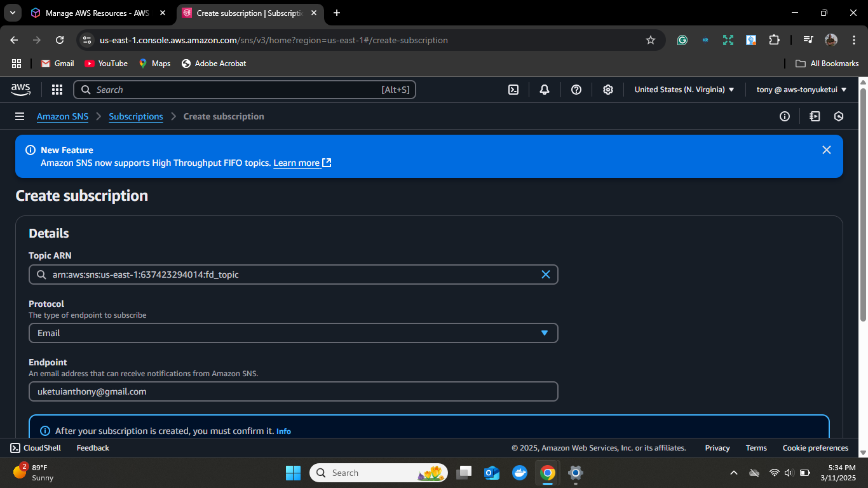
Task: Open Chrome three-dot menu
Action: point(853,40)
